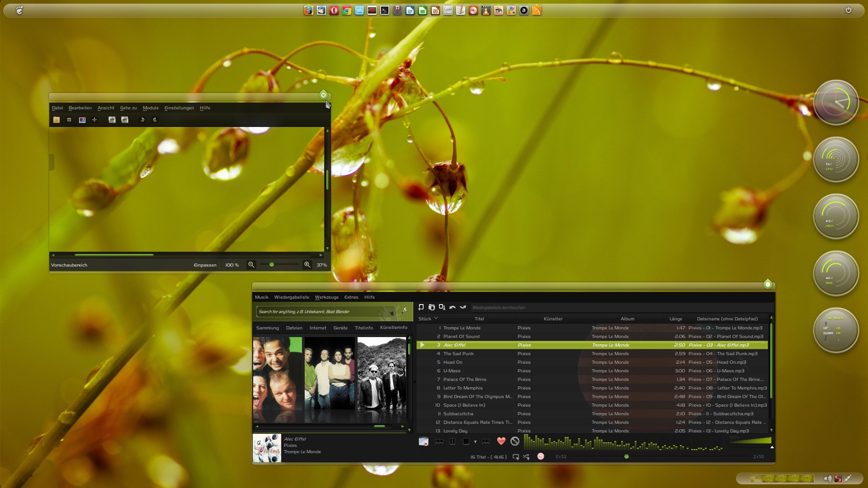This screenshot has height=488, width=868.
Task: Switch Gwenview to thumbnail grid view
Action: tap(69, 120)
